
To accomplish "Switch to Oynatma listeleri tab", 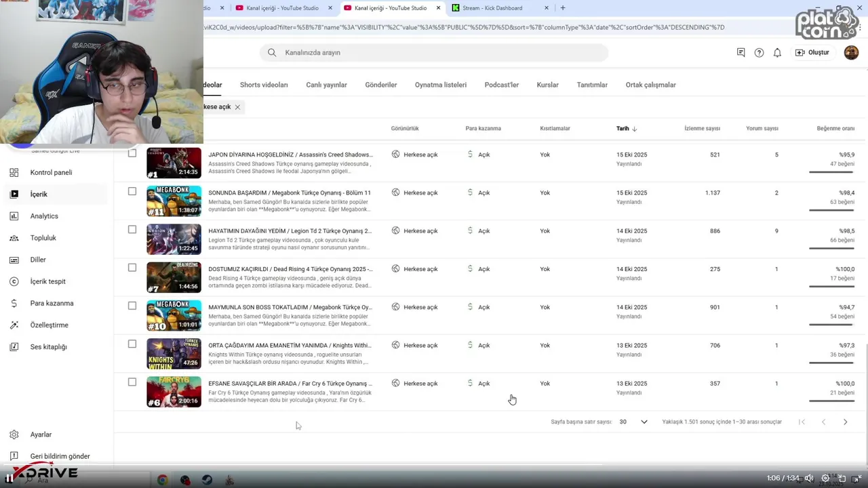I will coord(441,85).
